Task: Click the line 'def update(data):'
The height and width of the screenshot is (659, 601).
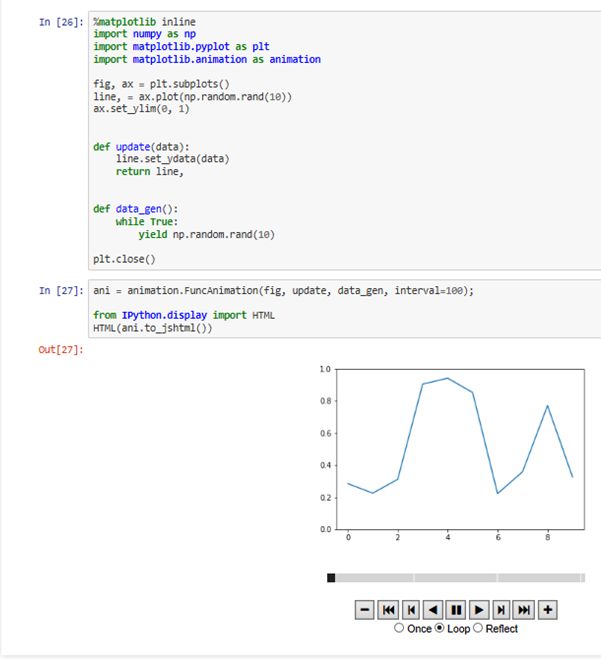Action: point(141,147)
